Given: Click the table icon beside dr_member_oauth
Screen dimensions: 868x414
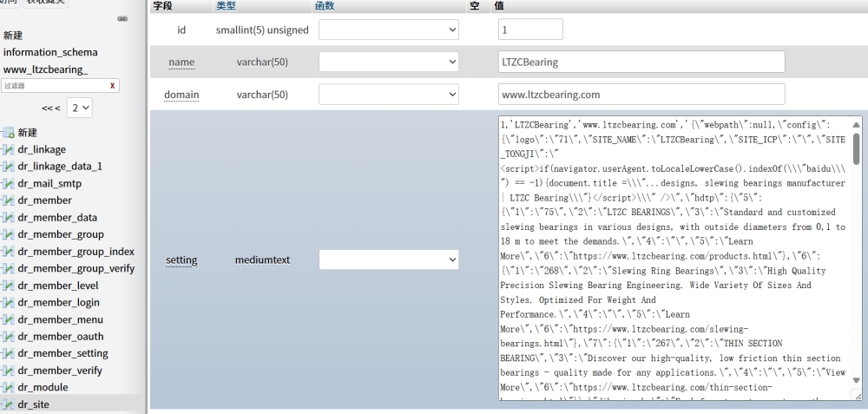Looking at the screenshot, I should 8,337.
